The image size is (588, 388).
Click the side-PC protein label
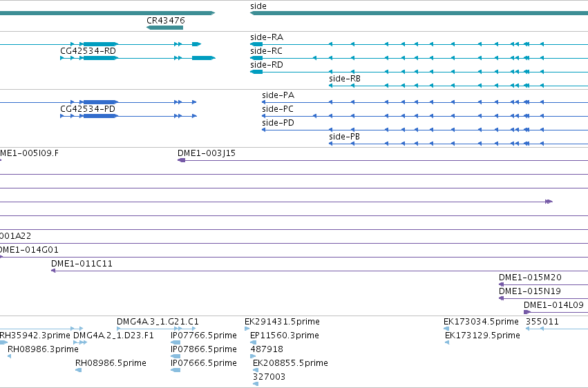(278, 109)
